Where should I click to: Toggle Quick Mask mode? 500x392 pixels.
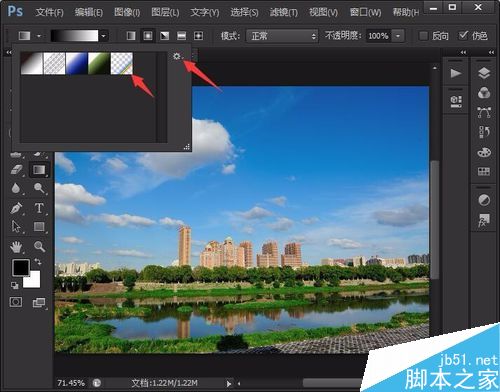pyautogui.click(x=16, y=302)
